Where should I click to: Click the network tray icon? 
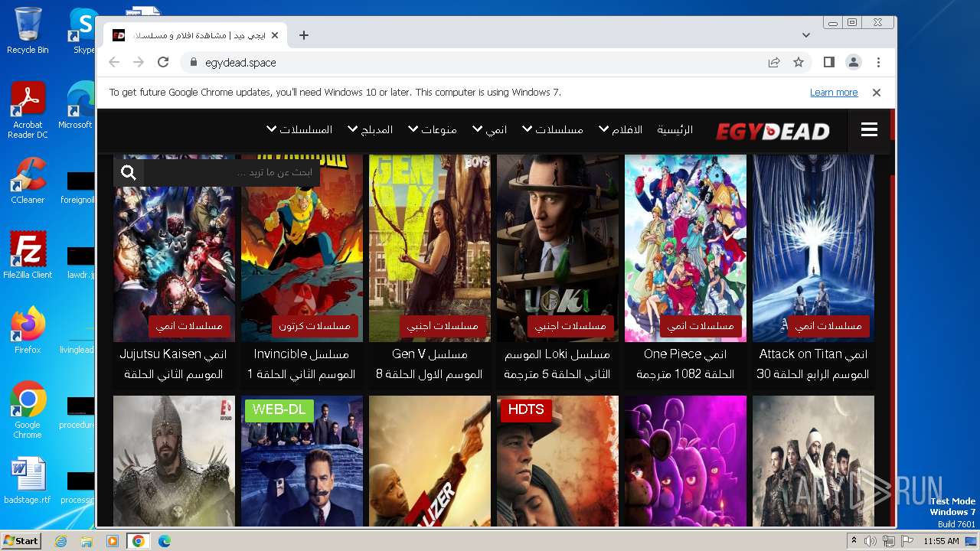[x=889, y=541]
